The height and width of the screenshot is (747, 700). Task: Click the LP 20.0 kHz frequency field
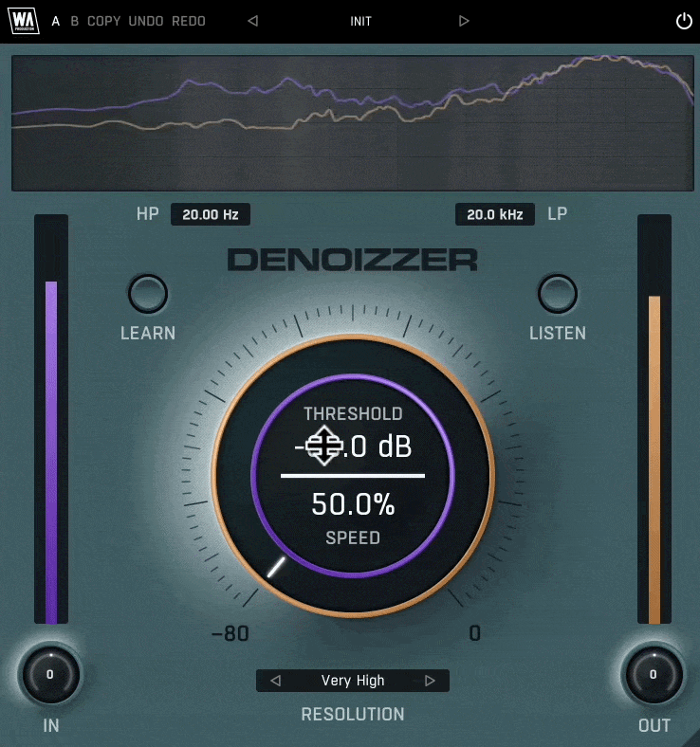tap(494, 214)
